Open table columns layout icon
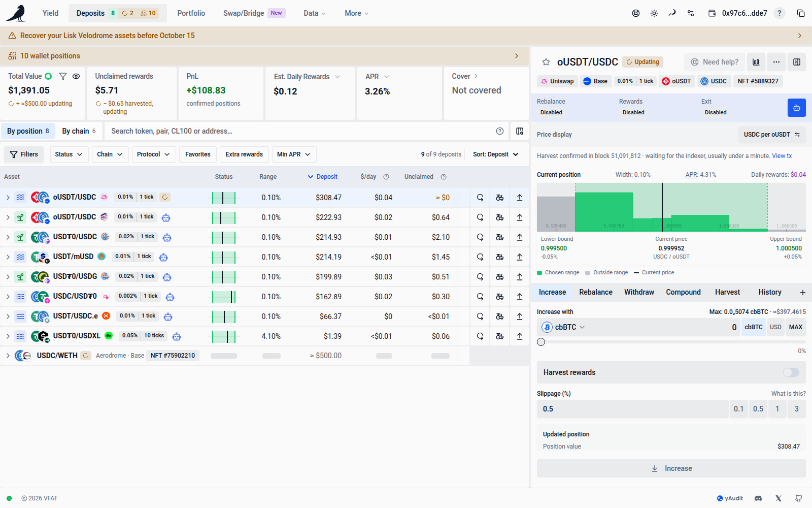Viewport: 812px width, 508px height. pos(520,131)
